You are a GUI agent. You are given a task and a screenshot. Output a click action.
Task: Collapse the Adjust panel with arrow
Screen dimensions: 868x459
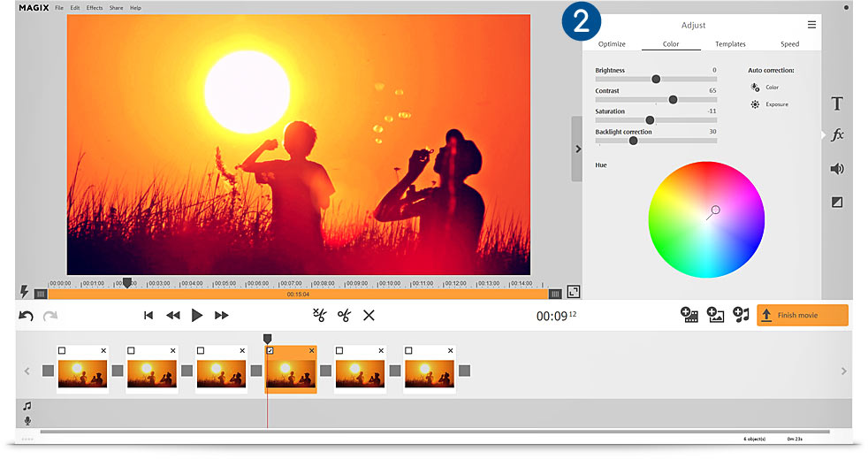(577, 149)
